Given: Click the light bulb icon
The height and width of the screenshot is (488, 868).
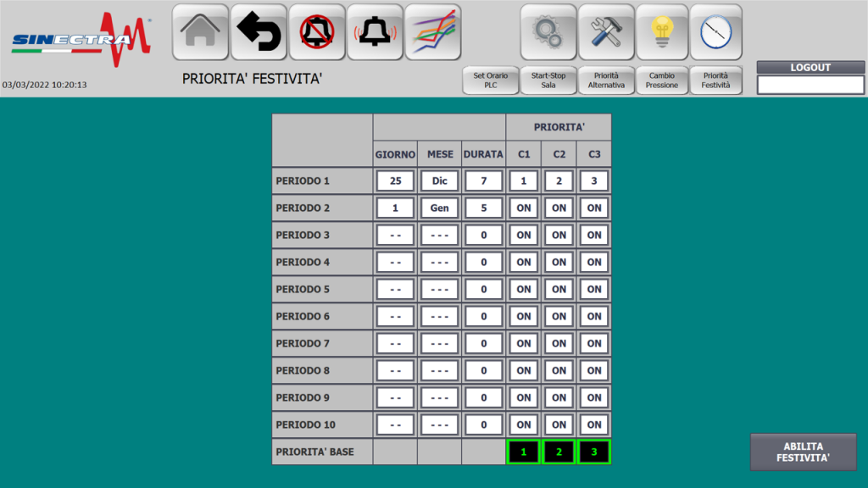Looking at the screenshot, I should pyautogui.click(x=662, y=32).
